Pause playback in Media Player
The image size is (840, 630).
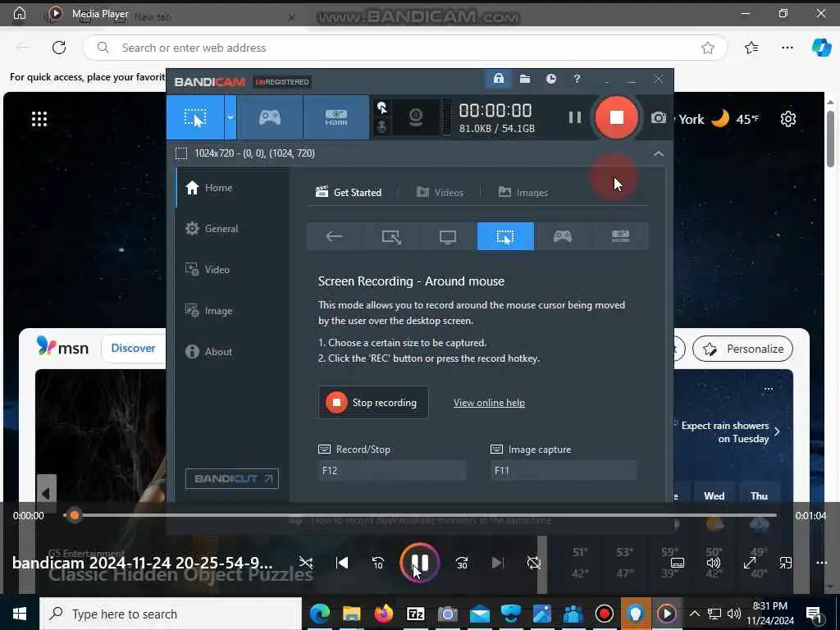pos(419,563)
